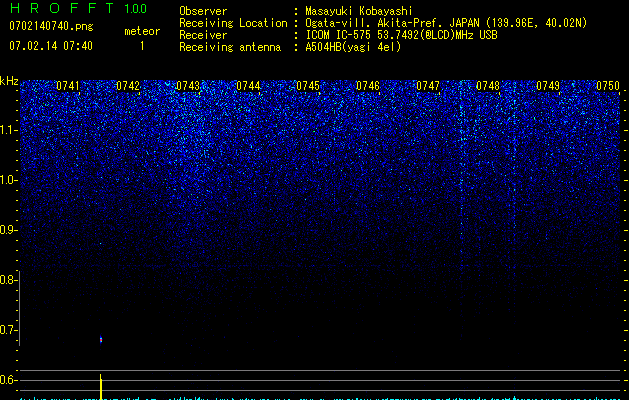
Task: Click the 0.8 kHz axis label
Action: click(x=7, y=280)
